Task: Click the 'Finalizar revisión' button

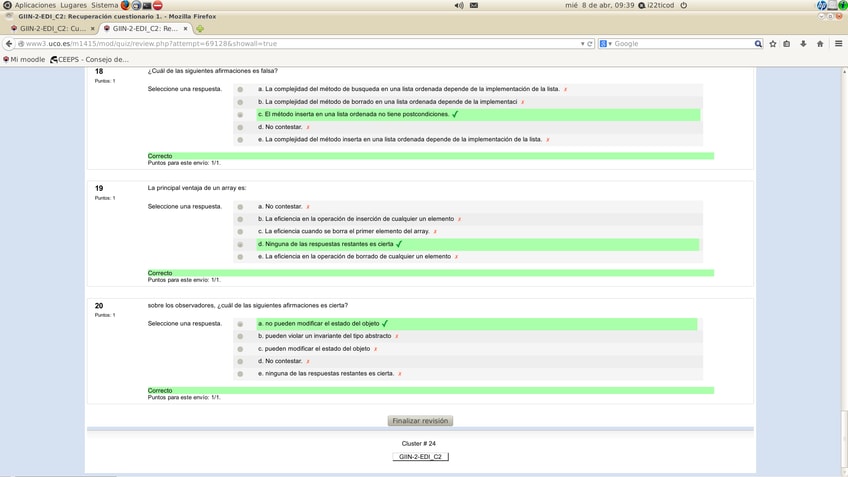Action: pyautogui.click(x=420, y=421)
